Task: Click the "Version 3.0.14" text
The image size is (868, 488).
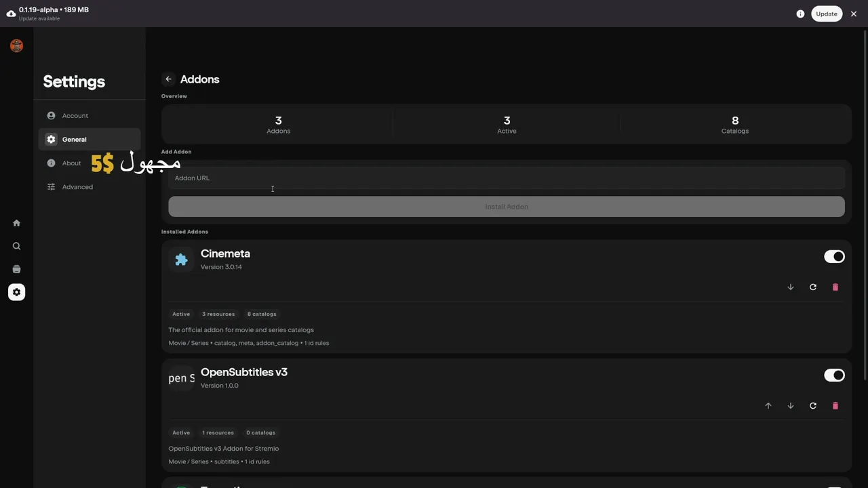Action: pyautogui.click(x=221, y=267)
